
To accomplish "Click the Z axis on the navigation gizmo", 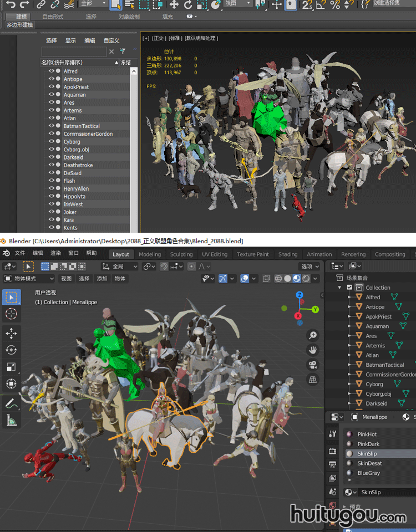I will [299, 295].
